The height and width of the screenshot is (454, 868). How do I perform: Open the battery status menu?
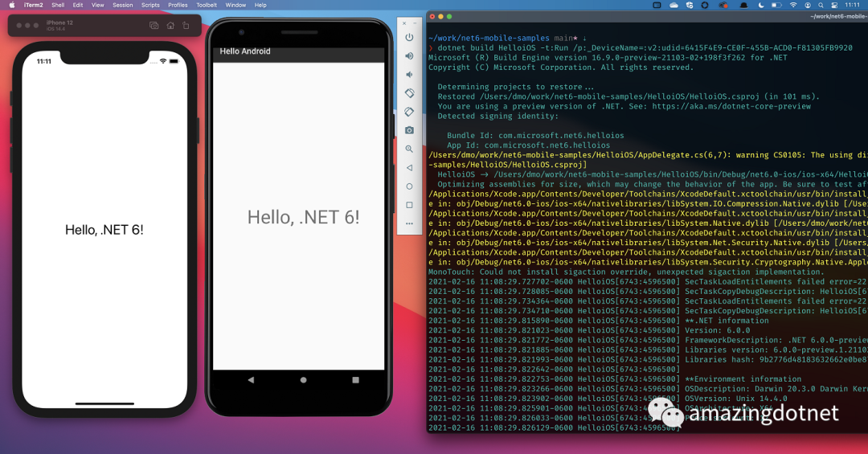[x=776, y=5]
